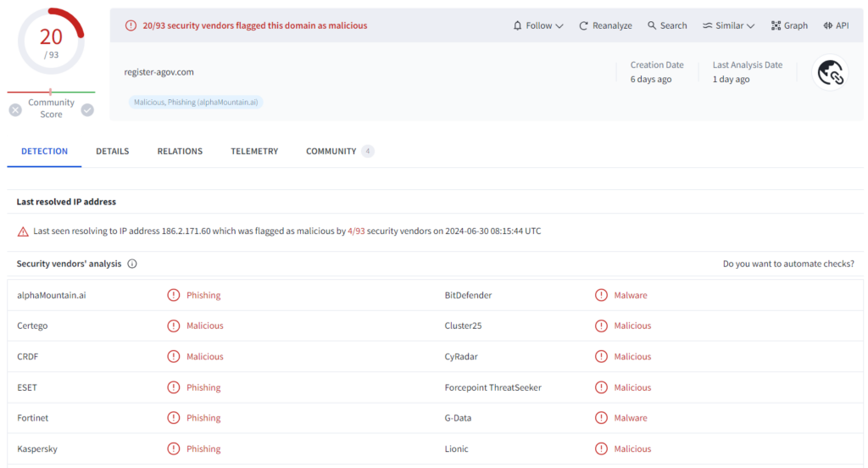Select the Telemetry tab
Image resolution: width=868 pixels, height=468 pixels.
(x=254, y=151)
